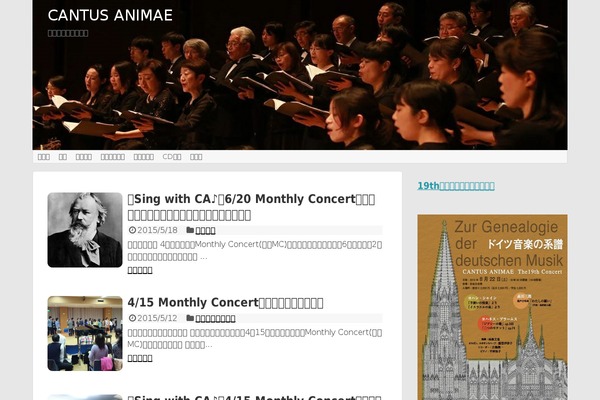Click the clock icon beside 2015/5/18
600x400 pixels.
click(x=132, y=230)
